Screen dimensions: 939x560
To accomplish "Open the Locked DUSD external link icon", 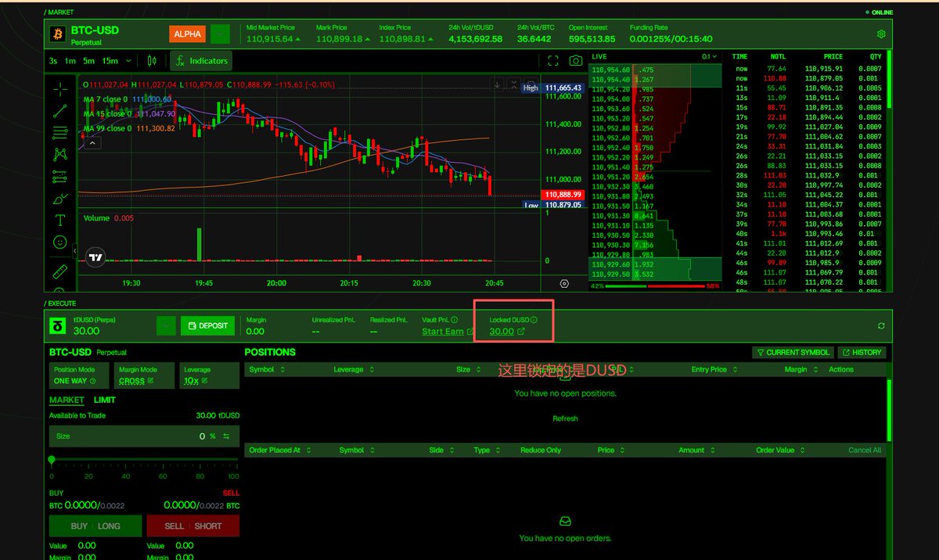I will [x=521, y=332].
